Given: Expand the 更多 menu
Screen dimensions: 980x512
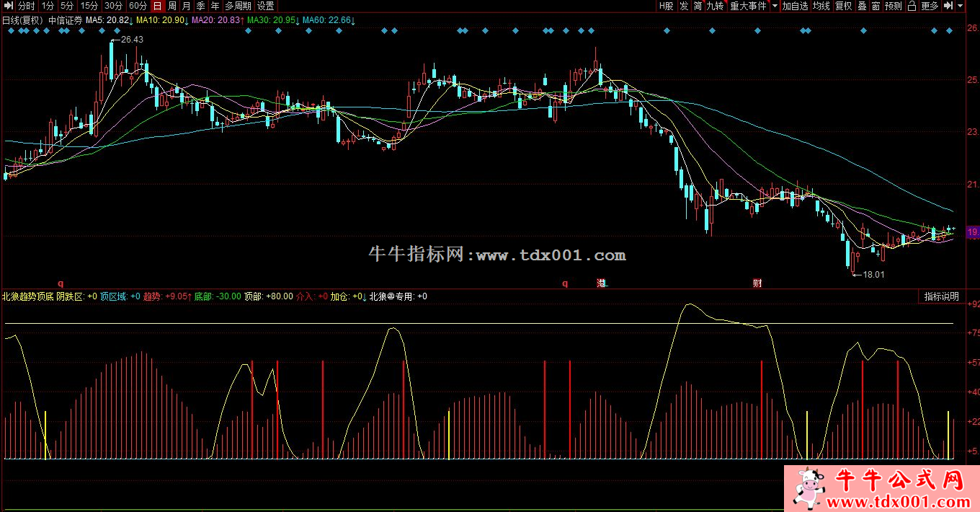Looking at the screenshot, I should coord(930,6).
